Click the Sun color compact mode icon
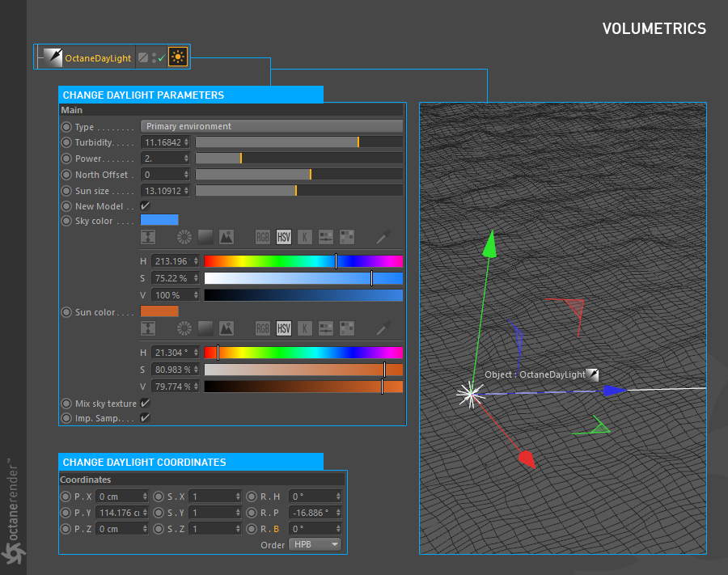The height and width of the screenshot is (575, 728). pos(148,328)
